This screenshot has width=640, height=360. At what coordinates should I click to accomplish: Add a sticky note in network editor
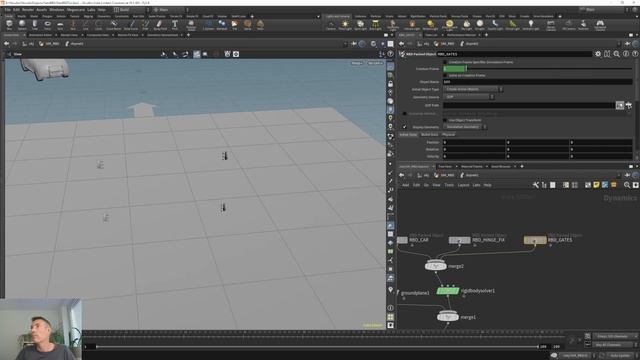pyautogui.click(x=596, y=185)
